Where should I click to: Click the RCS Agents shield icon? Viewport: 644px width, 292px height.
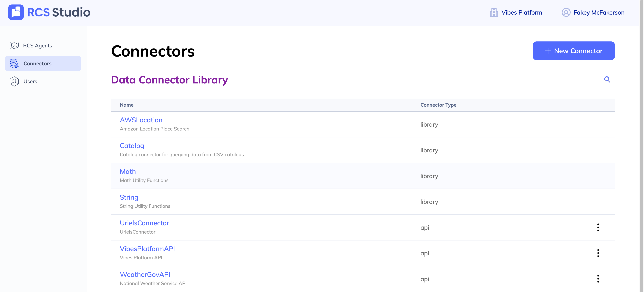pos(14,46)
